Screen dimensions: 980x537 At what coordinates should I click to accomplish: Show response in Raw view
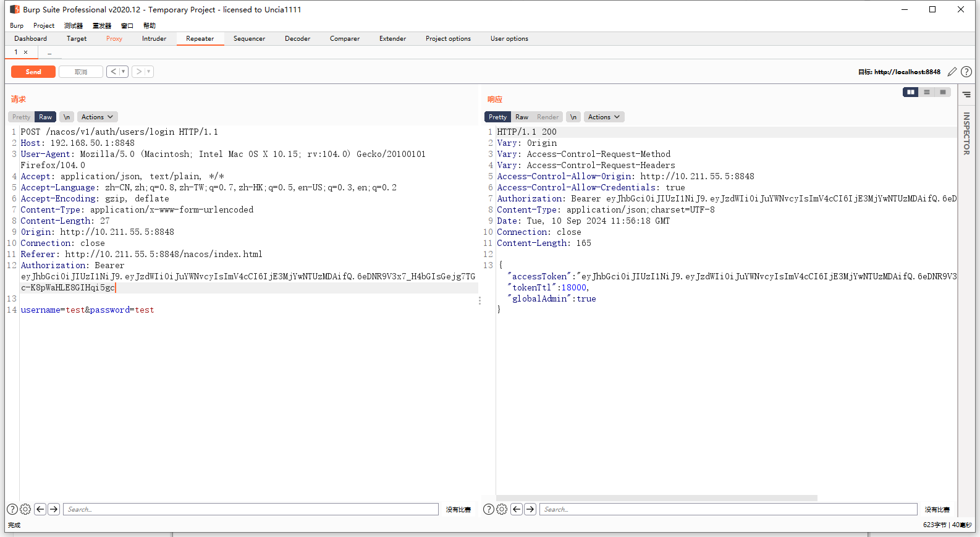(522, 117)
